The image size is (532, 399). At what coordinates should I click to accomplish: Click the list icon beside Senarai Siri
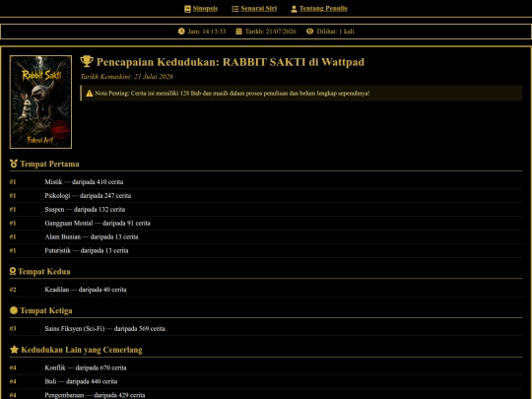click(235, 9)
